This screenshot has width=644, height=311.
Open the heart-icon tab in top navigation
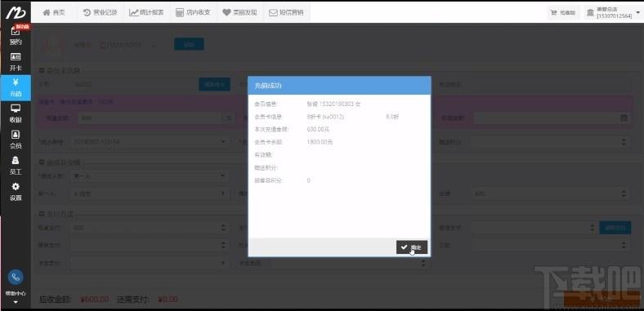pos(239,12)
